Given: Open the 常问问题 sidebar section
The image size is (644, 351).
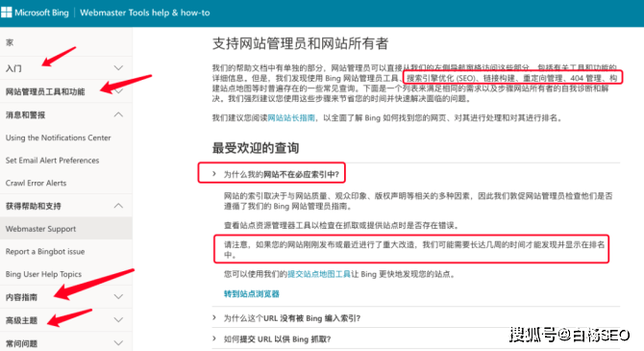Looking at the screenshot, I should pyautogui.click(x=21, y=343).
